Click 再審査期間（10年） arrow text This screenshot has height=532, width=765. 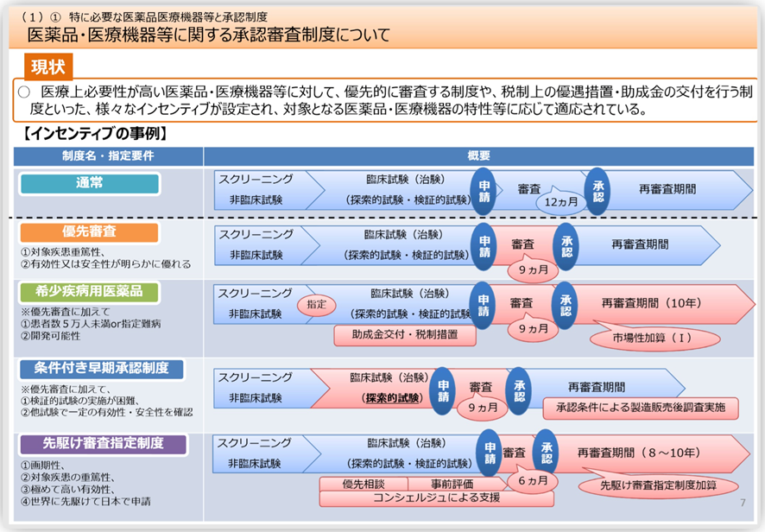tap(651, 303)
